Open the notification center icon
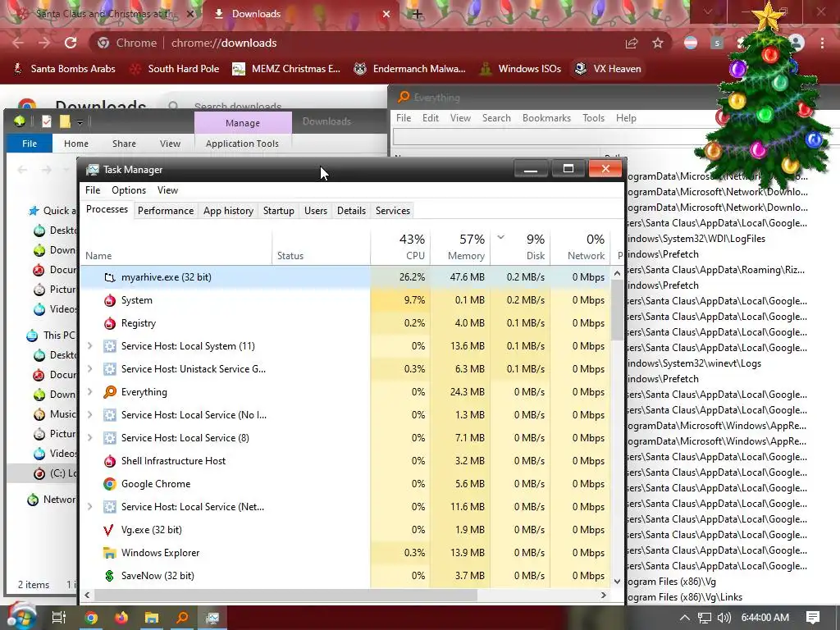The image size is (840, 630). pyautogui.click(x=813, y=618)
